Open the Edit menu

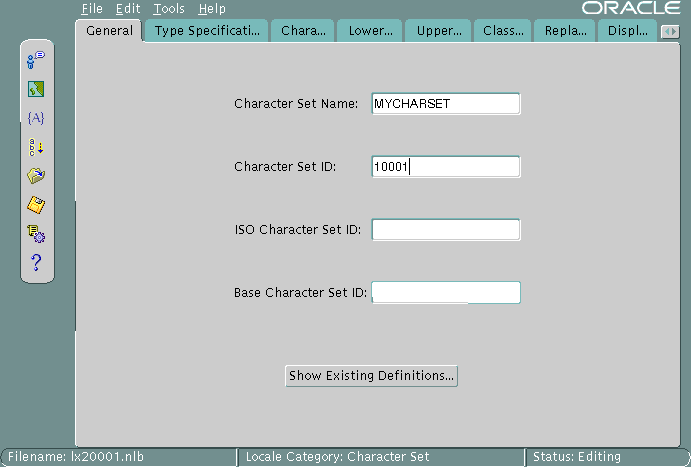[x=127, y=9]
